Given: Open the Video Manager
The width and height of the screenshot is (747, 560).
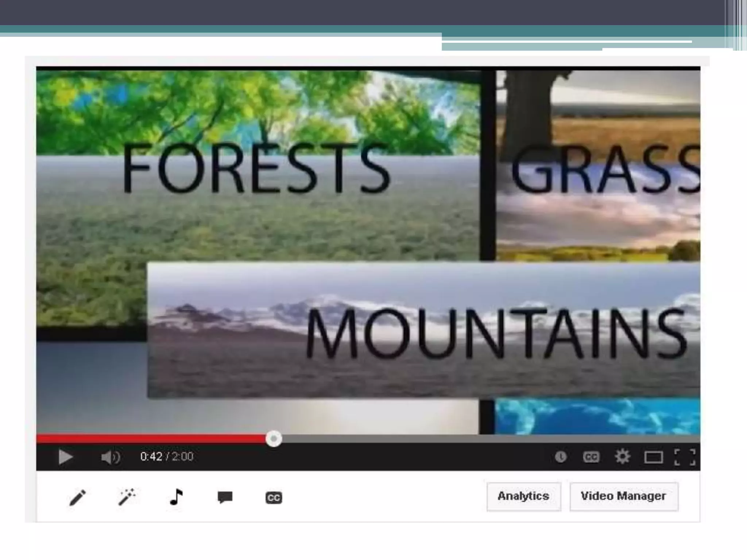Looking at the screenshot, I should coord(623,496).
